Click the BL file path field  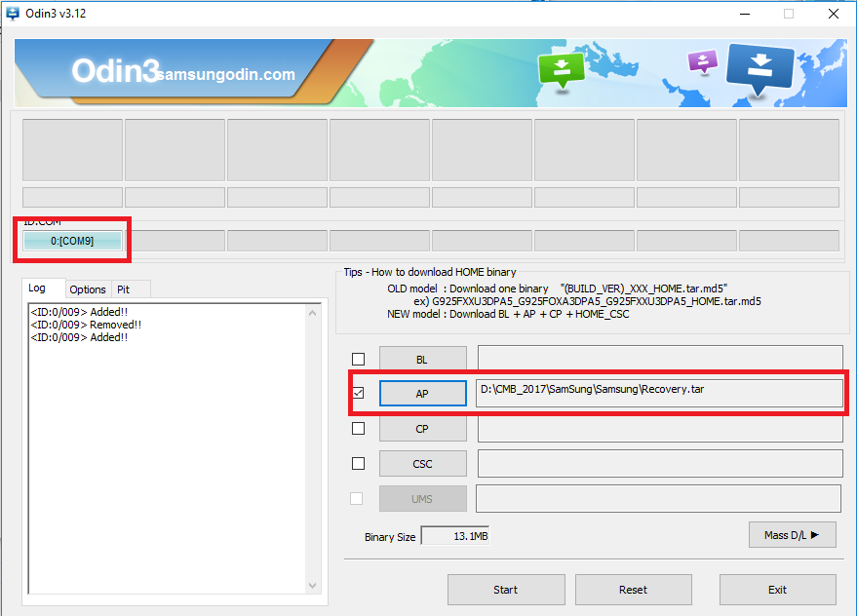pos(660,358)
